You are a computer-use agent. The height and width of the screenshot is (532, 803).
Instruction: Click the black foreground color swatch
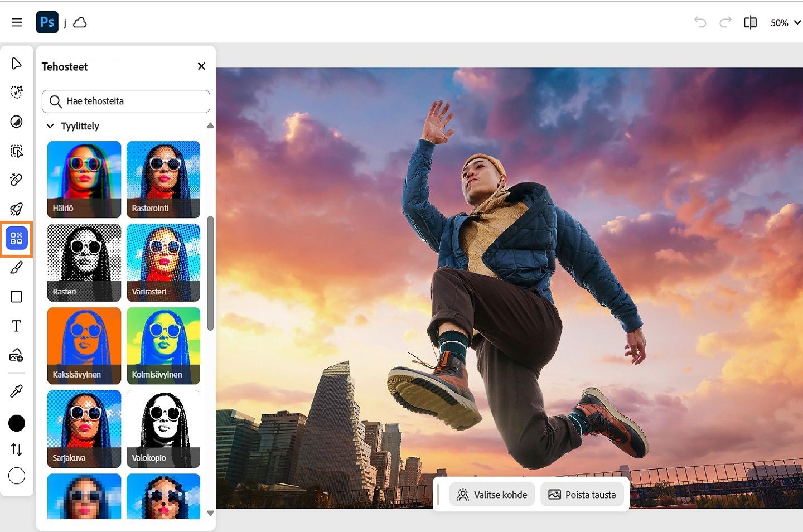pos(17,423)
